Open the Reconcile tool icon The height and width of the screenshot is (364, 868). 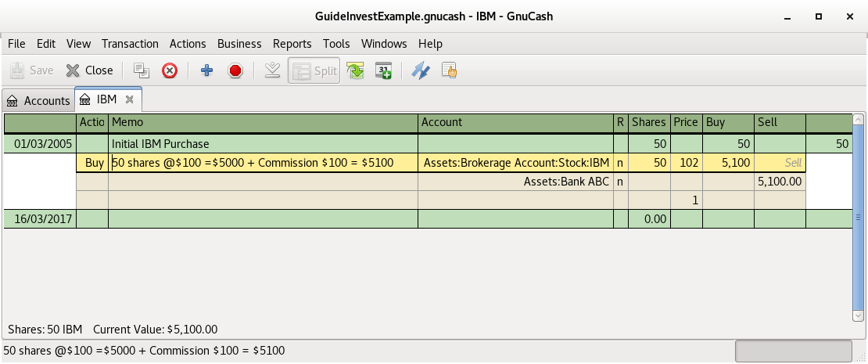(421, 70)
